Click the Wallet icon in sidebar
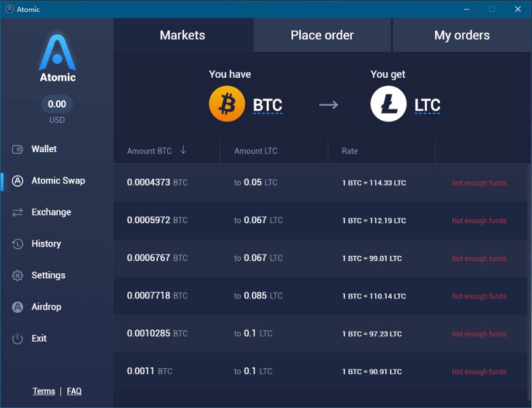 (x=17, y=150)
